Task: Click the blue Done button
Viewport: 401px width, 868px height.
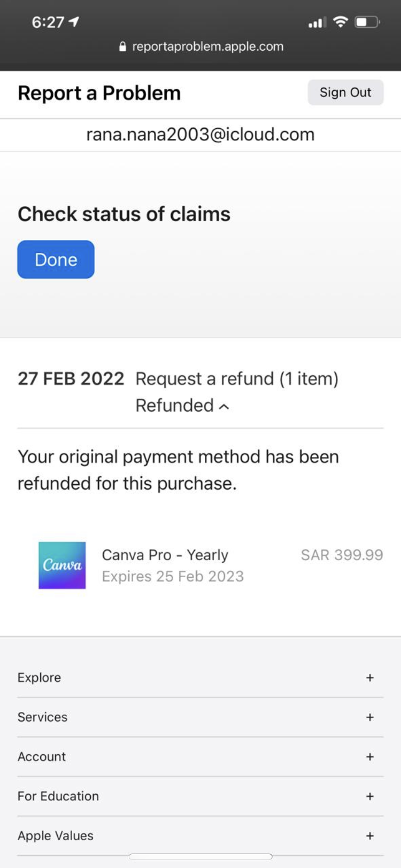Action: [56, 259]
